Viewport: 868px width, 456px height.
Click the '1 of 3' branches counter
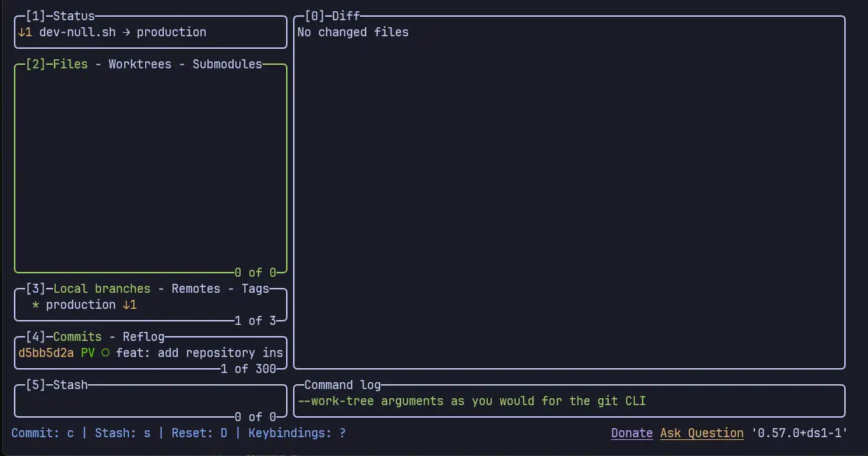255,321
